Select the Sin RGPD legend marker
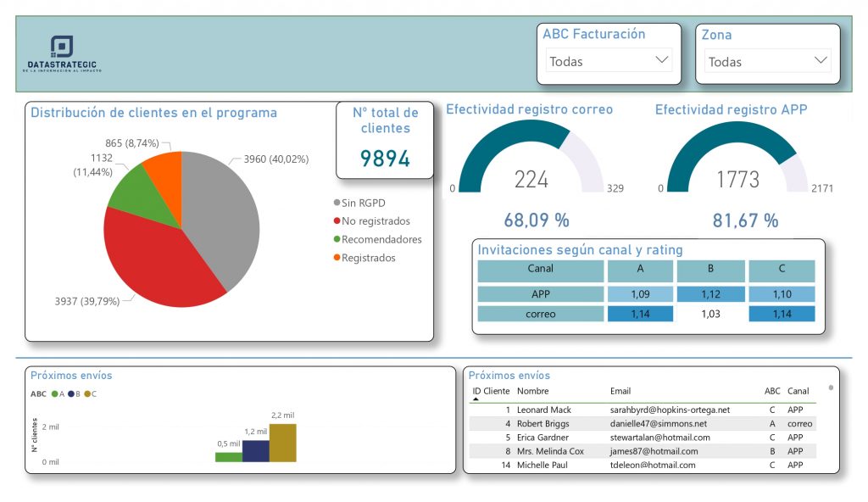 pyautogui.click(x=337, y=203)
